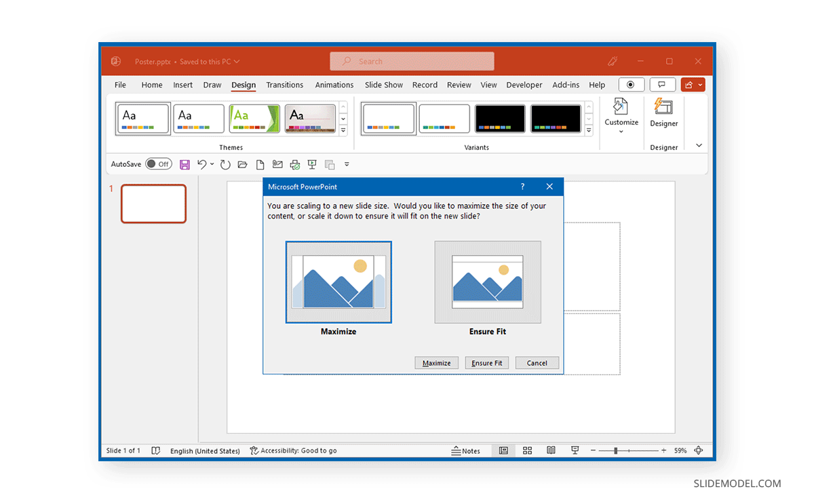
Task: Click the Print Preview icon
Action: [x=294, y=164]
